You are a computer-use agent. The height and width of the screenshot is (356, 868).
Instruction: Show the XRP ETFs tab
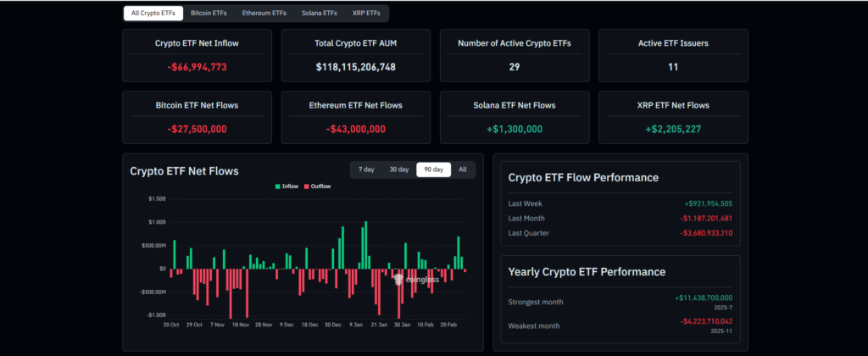click(367, 14)
